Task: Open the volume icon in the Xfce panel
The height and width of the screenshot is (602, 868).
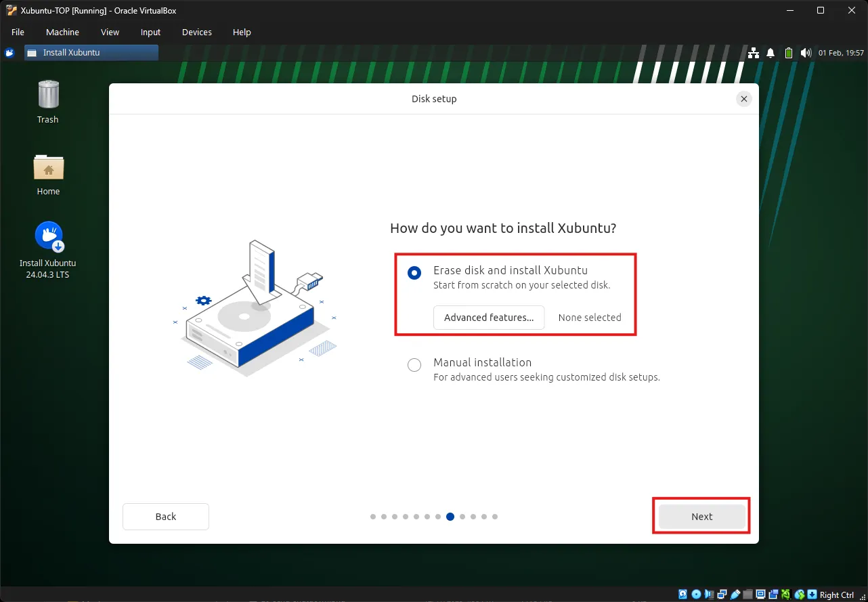Action: [806, 52]
